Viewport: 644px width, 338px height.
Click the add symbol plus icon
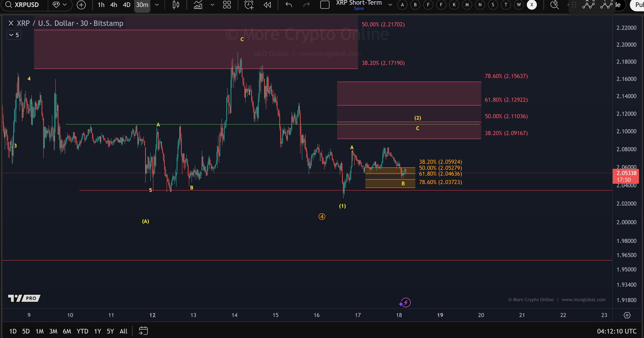pyautogui.click(x=81, y=5)
